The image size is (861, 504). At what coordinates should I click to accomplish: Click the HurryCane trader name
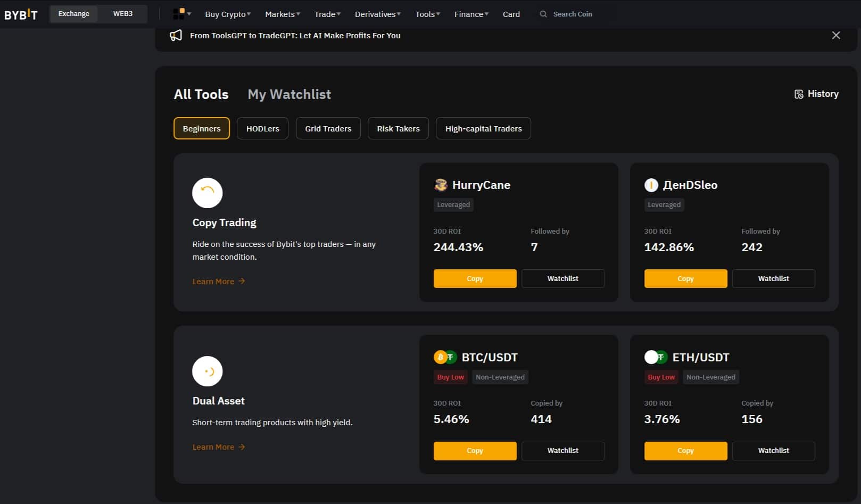click(482, 185)
